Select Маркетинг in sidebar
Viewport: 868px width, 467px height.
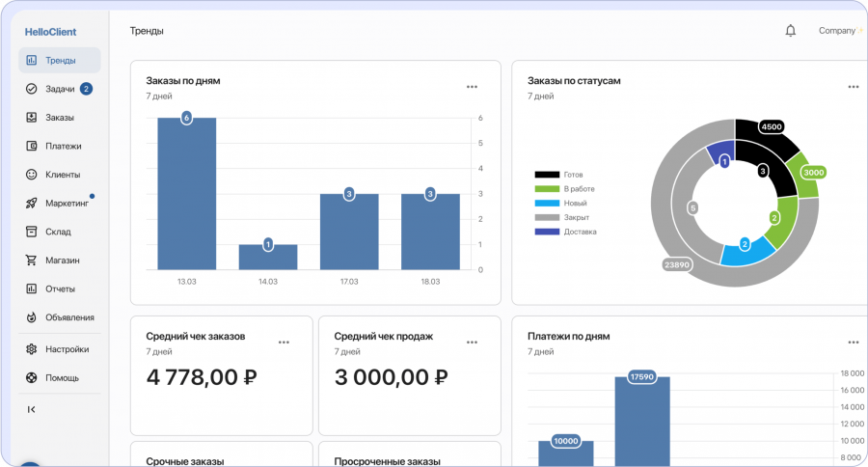[60, 204]
